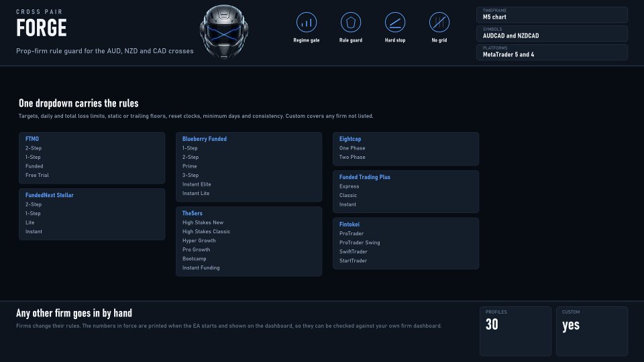Screen dimensions: 644x362
Task: Select '1-Step' under FTMO
Action: tap(33, 157)
